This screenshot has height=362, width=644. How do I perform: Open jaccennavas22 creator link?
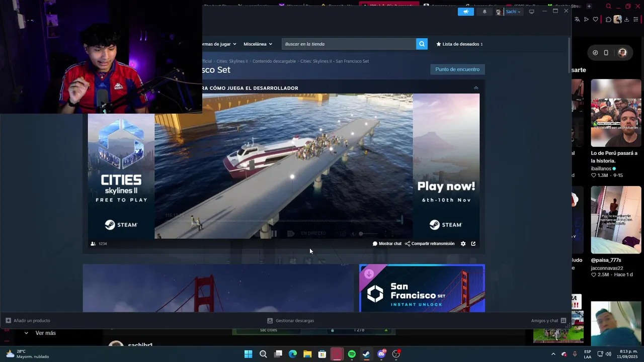607,268
